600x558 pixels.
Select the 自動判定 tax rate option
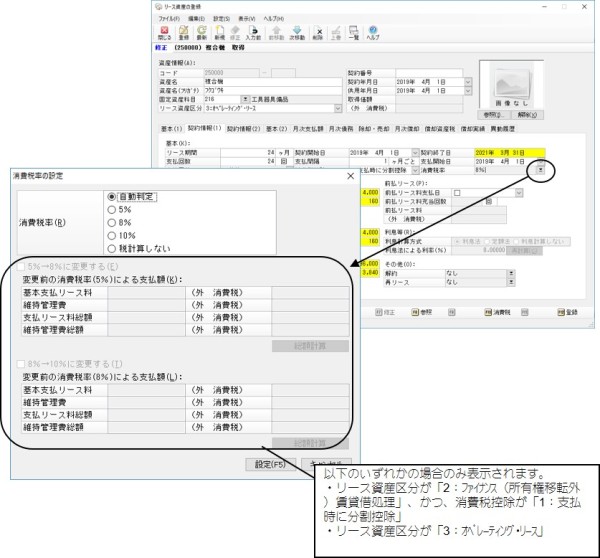click(x=110, y=197)
